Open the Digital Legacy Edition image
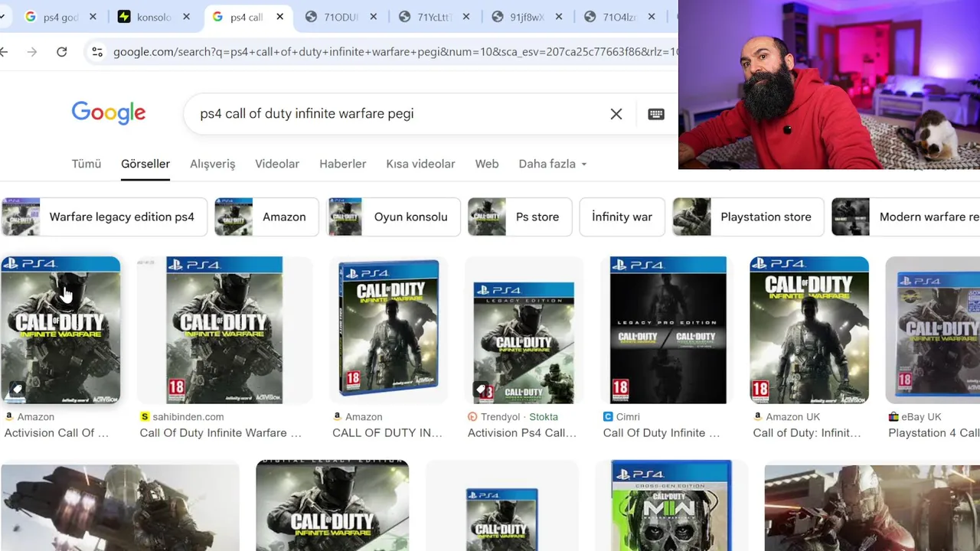 332,505
